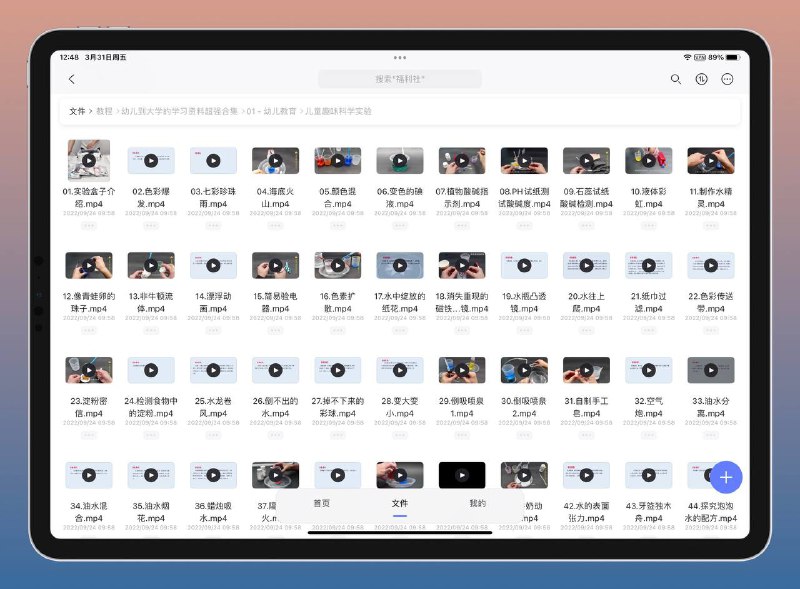Navigate to 01 - 幼儿教育 breadcrumb
The image size is (800, 589).
click(x=271, y=112)
